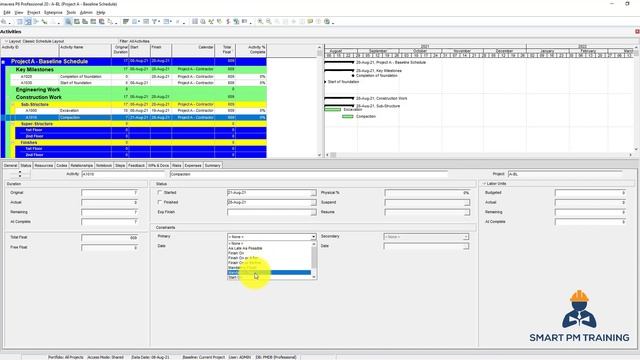The image size is (640, 360).
Task: Switch to the Codes tab
Action: tap(62, 165)
